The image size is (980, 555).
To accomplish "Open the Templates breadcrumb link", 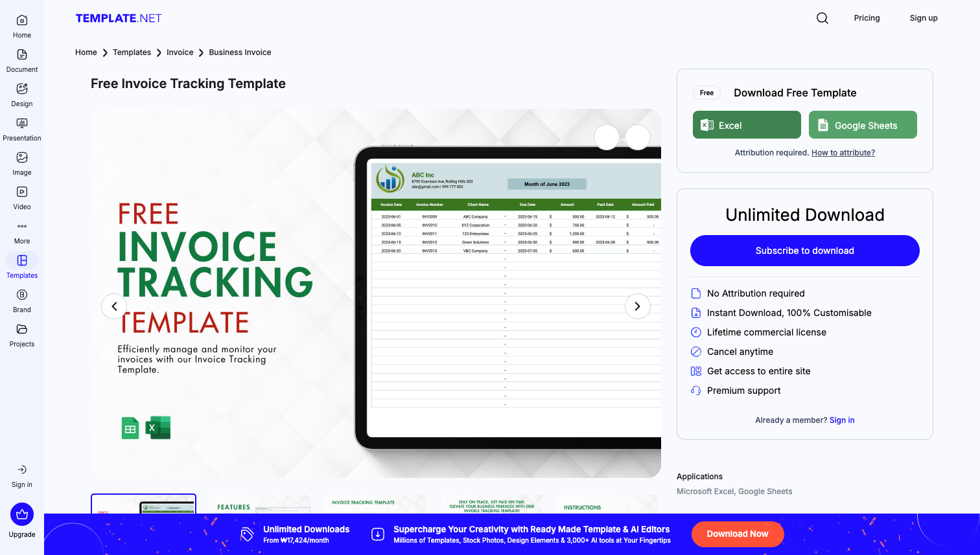I will tap(132, 52).
